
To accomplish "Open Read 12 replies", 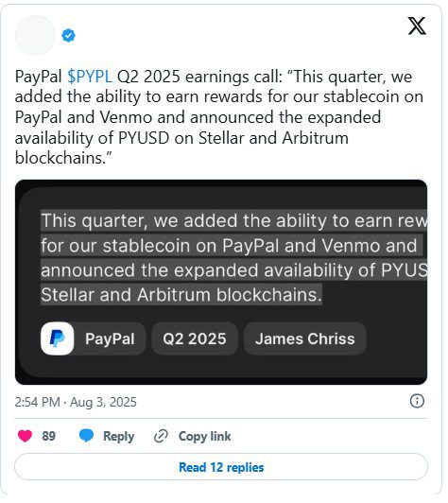I will pos(221,467).
